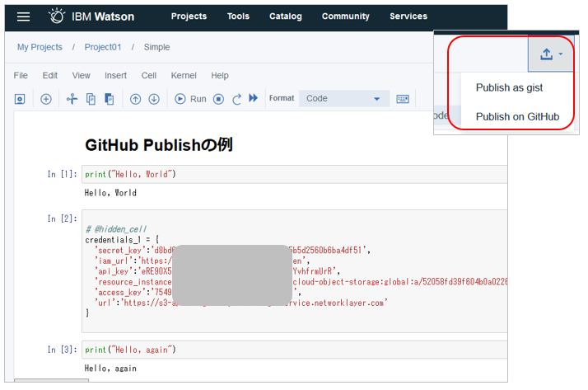Open the View menu
588x390 pixels.
(x=81, y=76)
